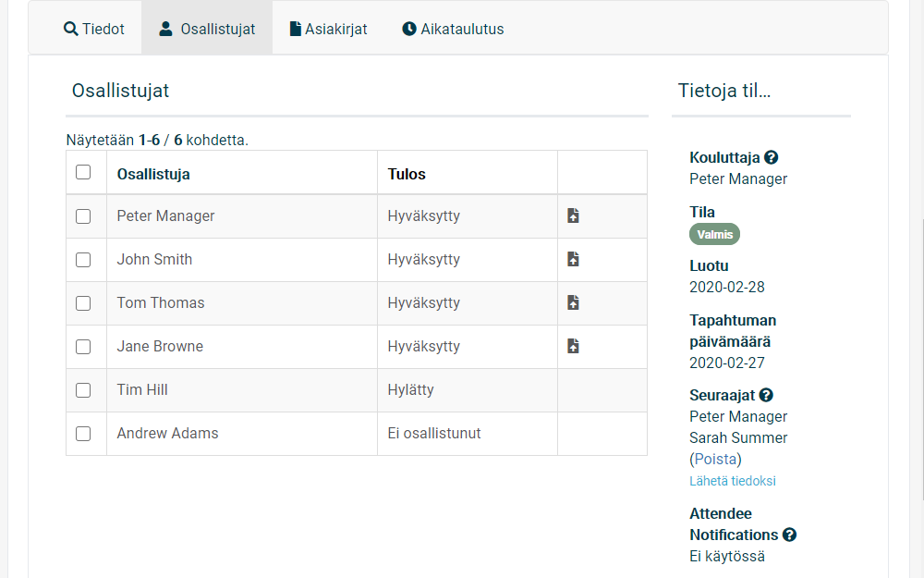The width and height of the screenshot is (924, 578).
Task: Click the Tulos column header
Action: coord(407,174)
